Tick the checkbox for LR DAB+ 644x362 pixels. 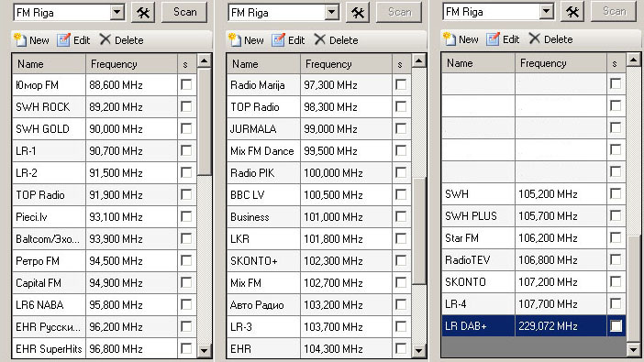pyautogui.click(x=616, y=326)
